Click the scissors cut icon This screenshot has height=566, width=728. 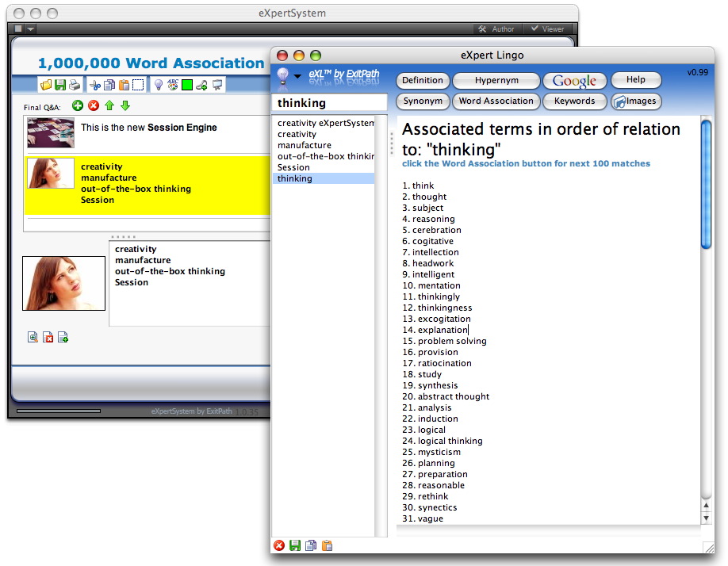tap(95, 85)
